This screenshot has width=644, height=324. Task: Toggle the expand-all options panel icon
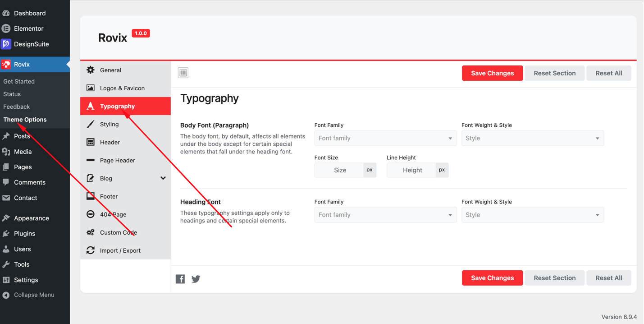183,73
